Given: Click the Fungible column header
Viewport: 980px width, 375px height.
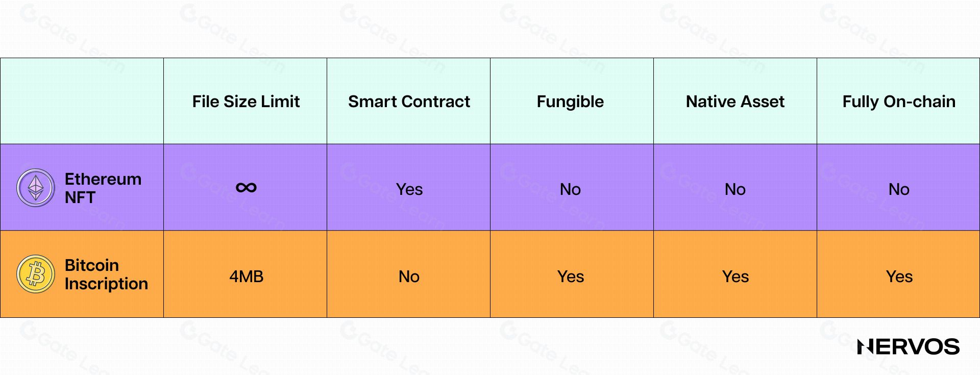Looking at the screenshot, I should coord(570,102).
